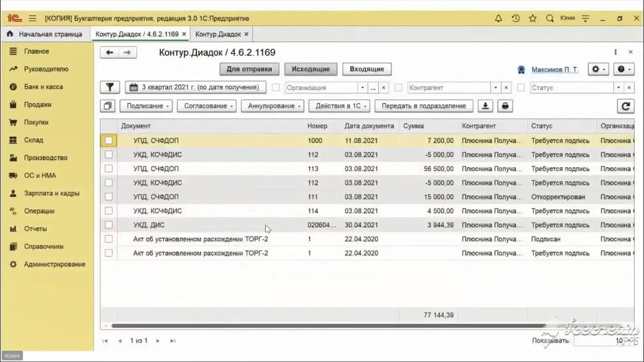Switch to the second Контур.Диадок tab
Screen dimensions: 644x362
click(221, 34)
